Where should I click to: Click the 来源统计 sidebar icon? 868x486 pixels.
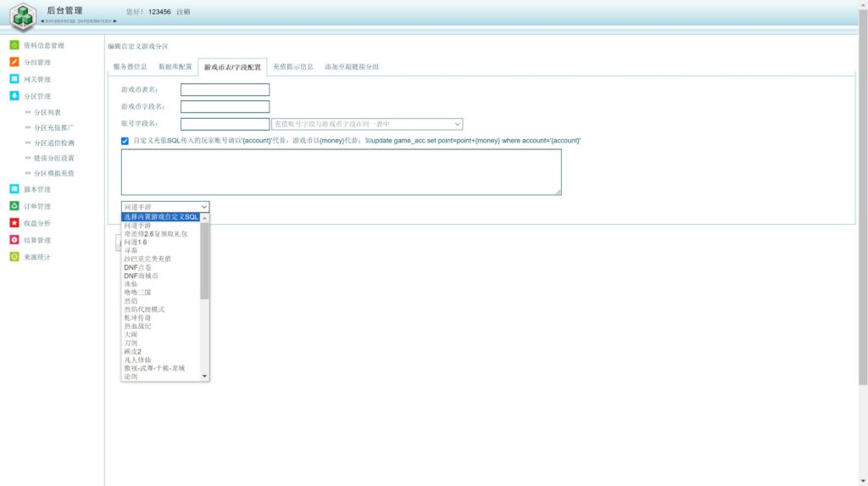pos(14,257)
